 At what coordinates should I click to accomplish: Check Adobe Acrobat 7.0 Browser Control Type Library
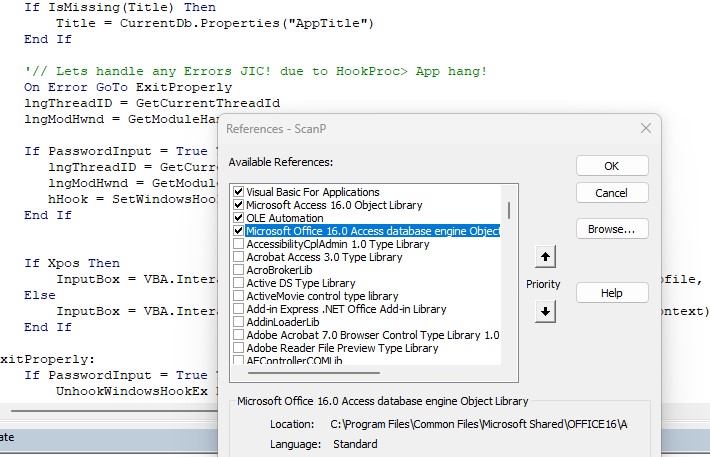click(x=239, y=335)
